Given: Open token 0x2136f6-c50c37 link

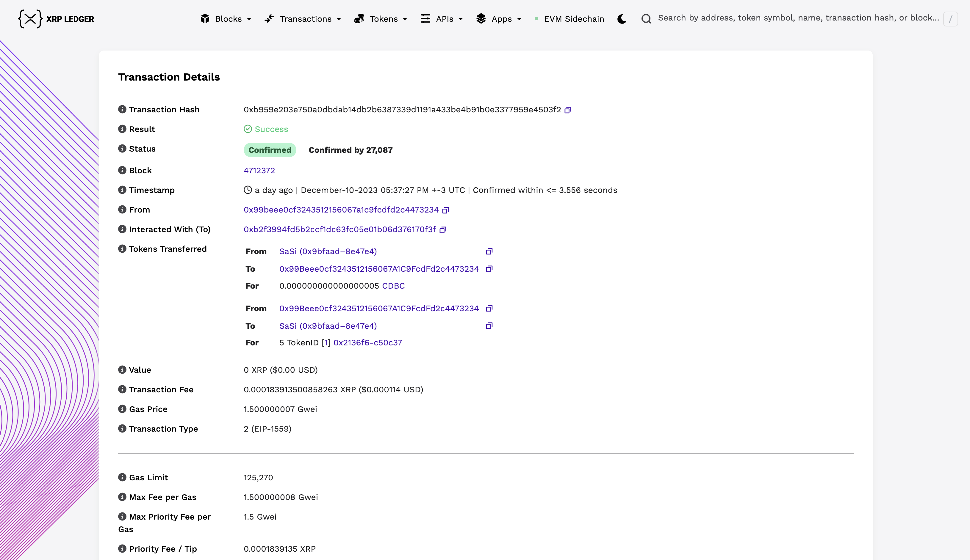Looking at the screenshot, I should click(367, 343).
